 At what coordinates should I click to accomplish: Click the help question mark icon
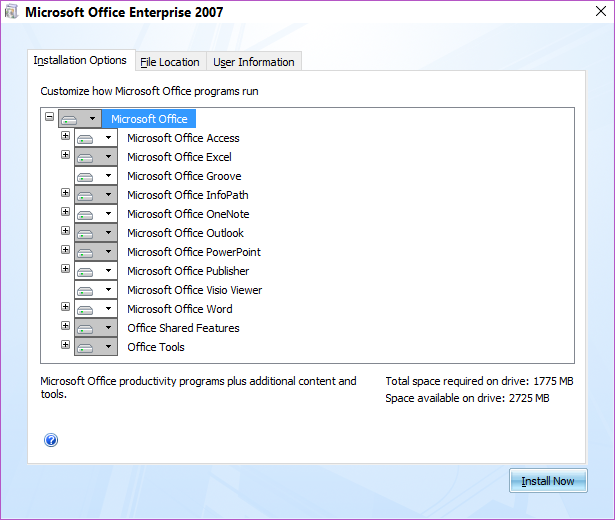pos(51,440)
